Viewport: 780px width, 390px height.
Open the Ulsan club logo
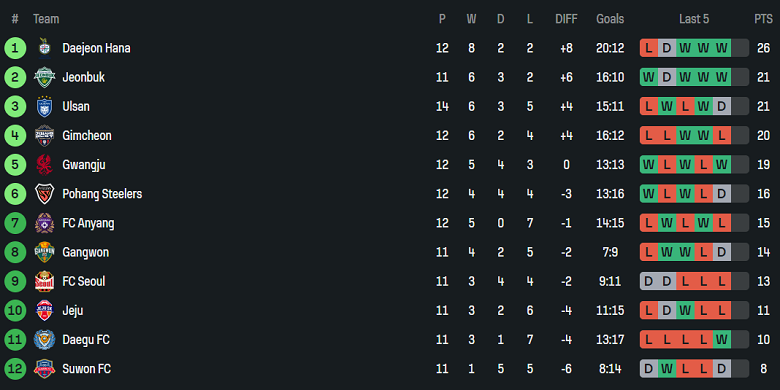(44, 106)
